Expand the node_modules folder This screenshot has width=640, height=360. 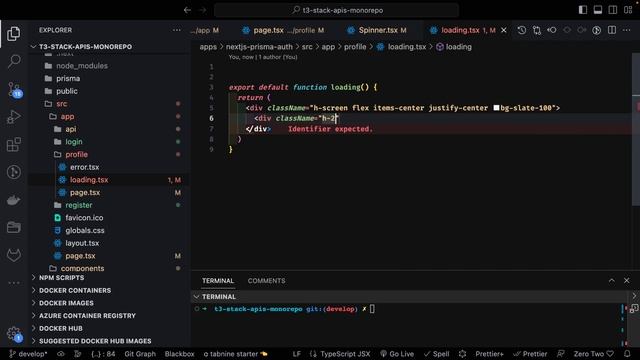[x=82, y=66]
